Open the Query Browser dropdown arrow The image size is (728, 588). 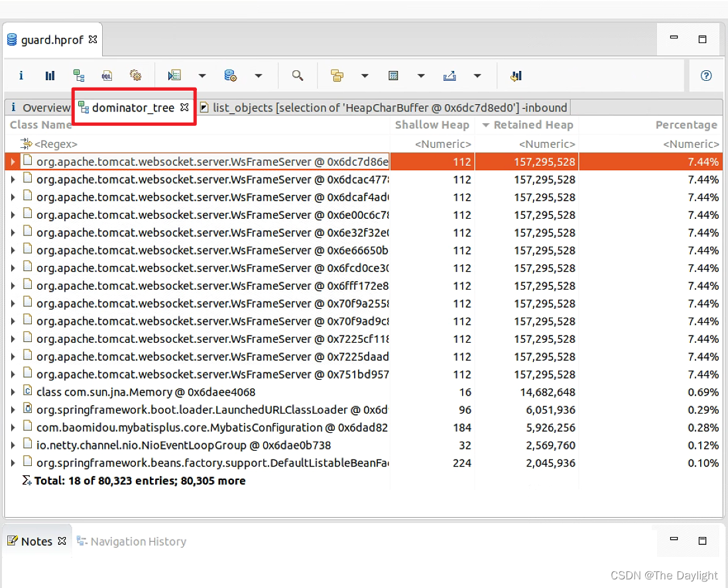(258, 75)
